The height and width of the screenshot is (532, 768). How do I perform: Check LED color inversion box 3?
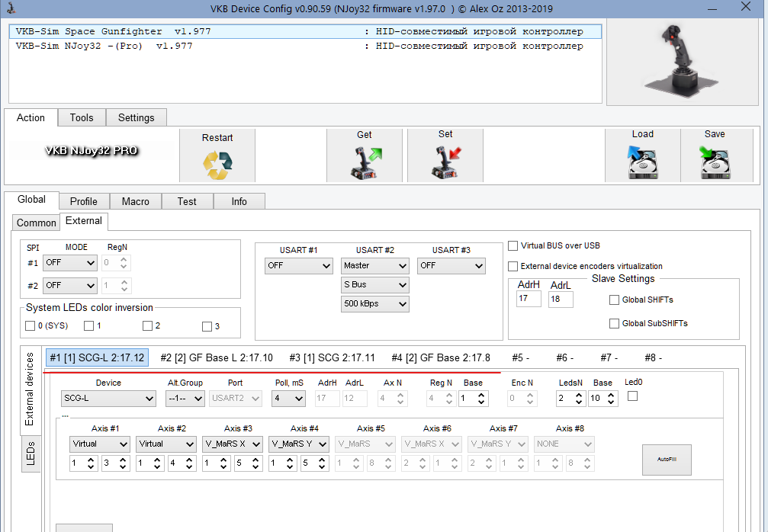[207, 326]
